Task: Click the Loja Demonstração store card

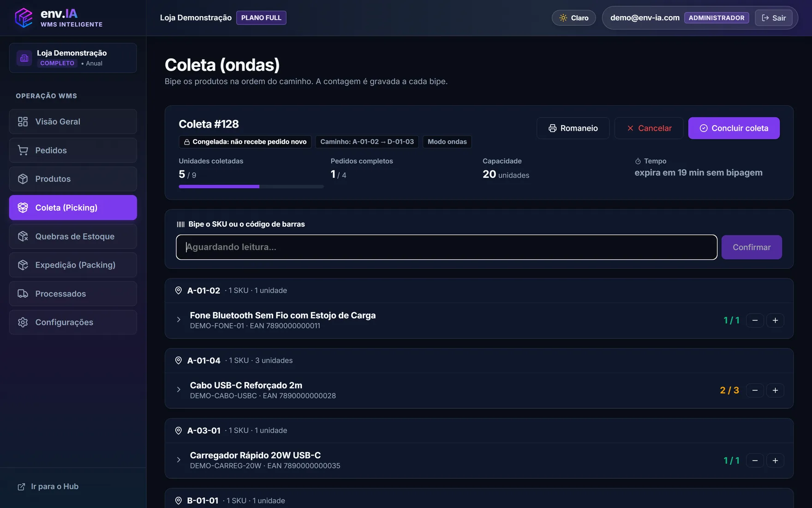Action: [73, 58]
